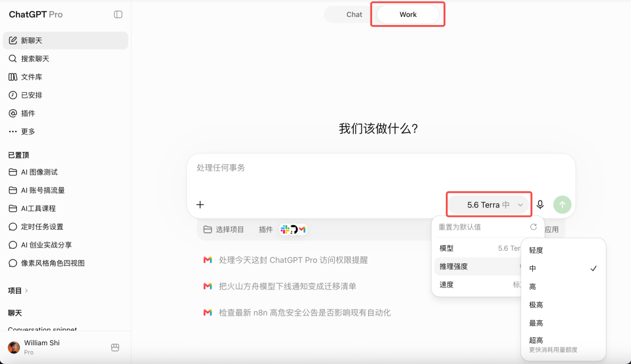Open pinned chat 定时任务设置
Image resolution: width=631 pixels, height=364 pixels.
[65, 227]
